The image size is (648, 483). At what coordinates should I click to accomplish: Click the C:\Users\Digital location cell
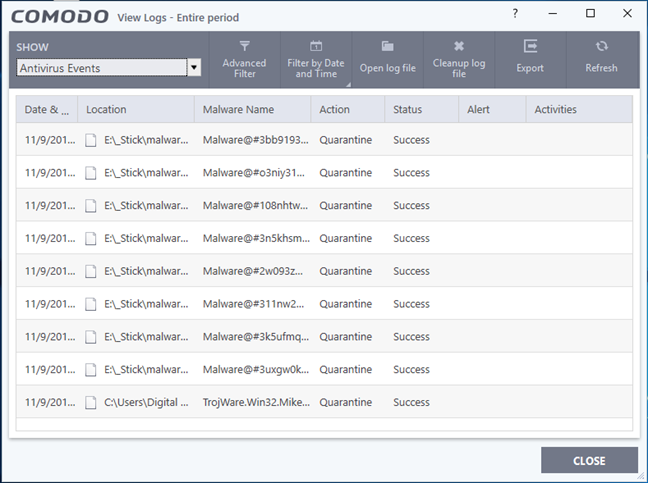tap(146, 402)
